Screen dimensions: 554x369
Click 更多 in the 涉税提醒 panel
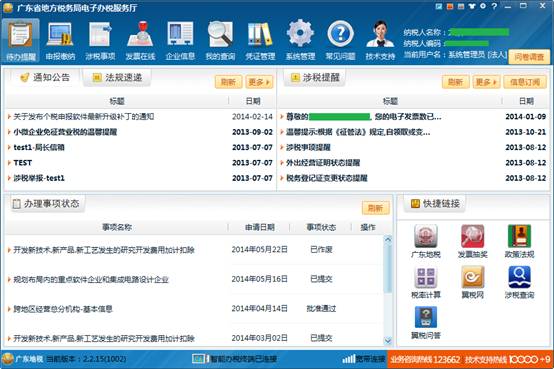pyautogui.click(x=486, y=82)
